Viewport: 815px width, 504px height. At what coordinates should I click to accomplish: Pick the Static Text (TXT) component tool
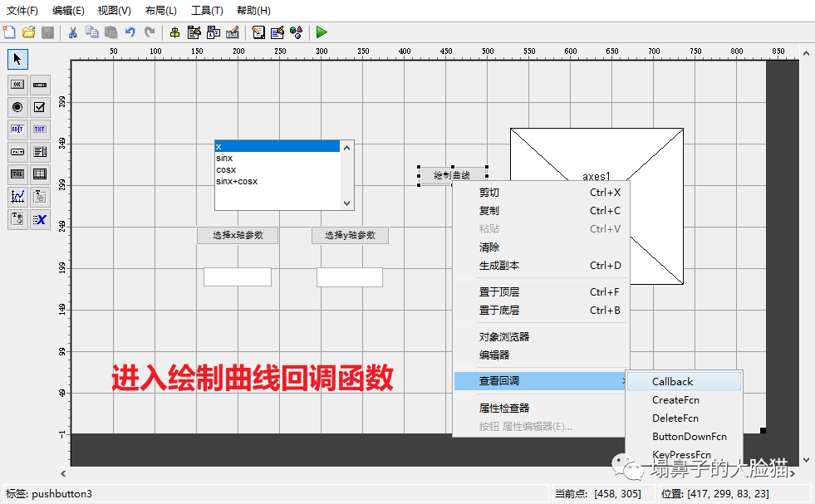pos(40,130)
